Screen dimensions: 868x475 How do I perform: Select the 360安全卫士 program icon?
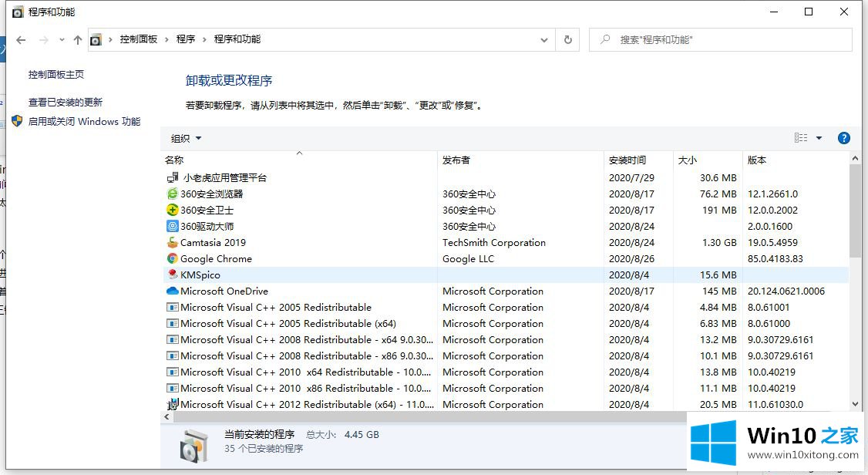(173, 211)
